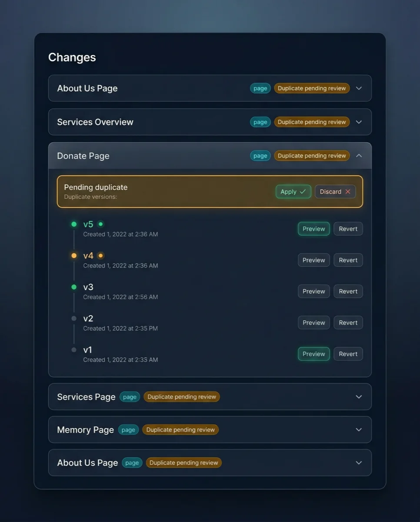Discard the pending duplicate
The image size is (420, 522).
(335, 191)
